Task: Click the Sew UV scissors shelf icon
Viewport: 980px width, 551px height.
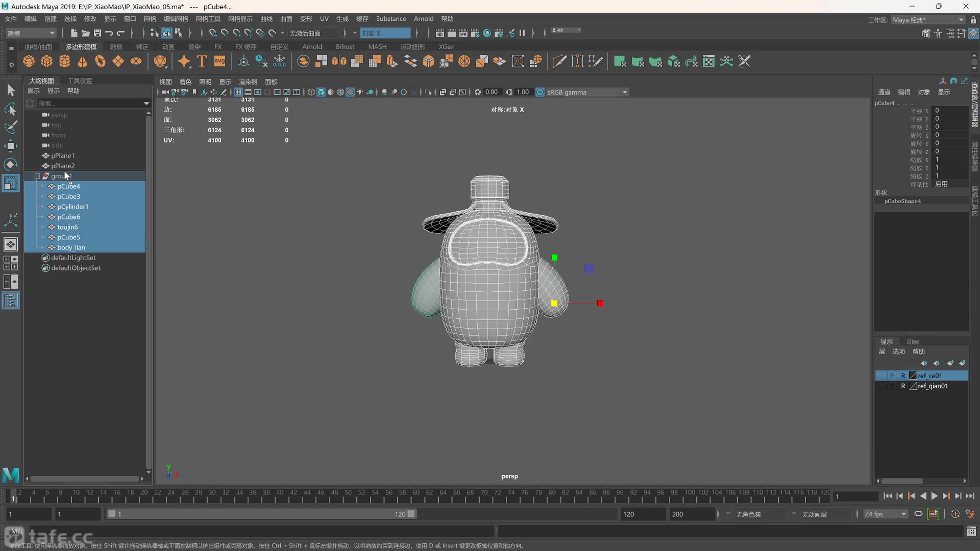Action: [744, 61]
